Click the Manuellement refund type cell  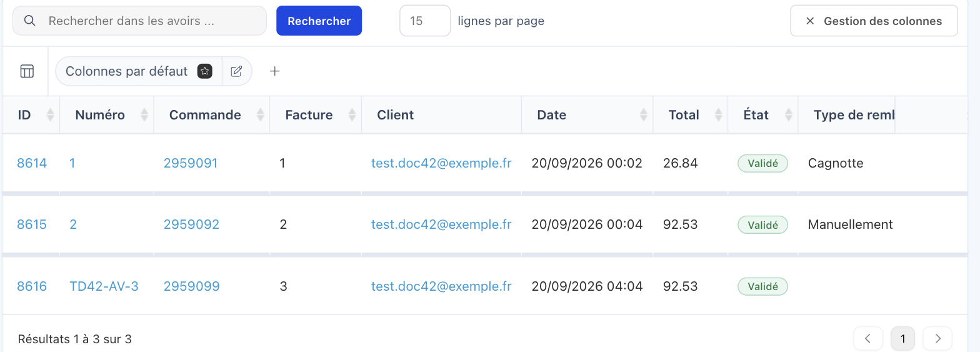[x=851, y=224]
